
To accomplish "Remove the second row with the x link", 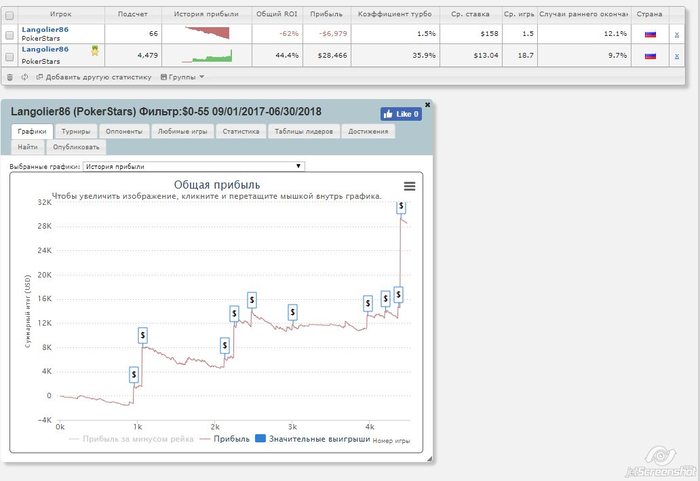I will pos(677,56).
